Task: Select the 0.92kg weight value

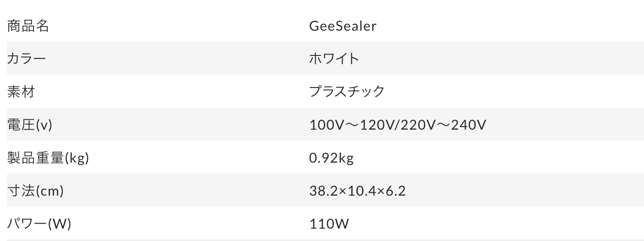Action: (331, 158)
